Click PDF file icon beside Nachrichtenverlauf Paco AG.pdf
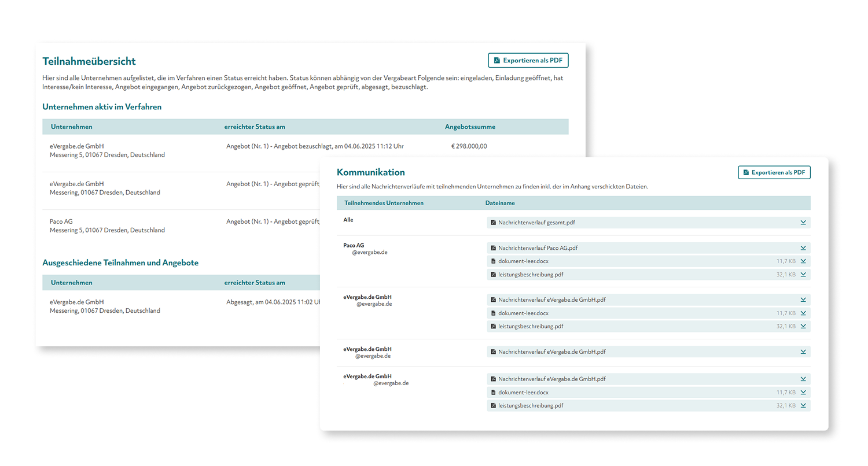This screenshot has height=466, width=868. [494, 248]
